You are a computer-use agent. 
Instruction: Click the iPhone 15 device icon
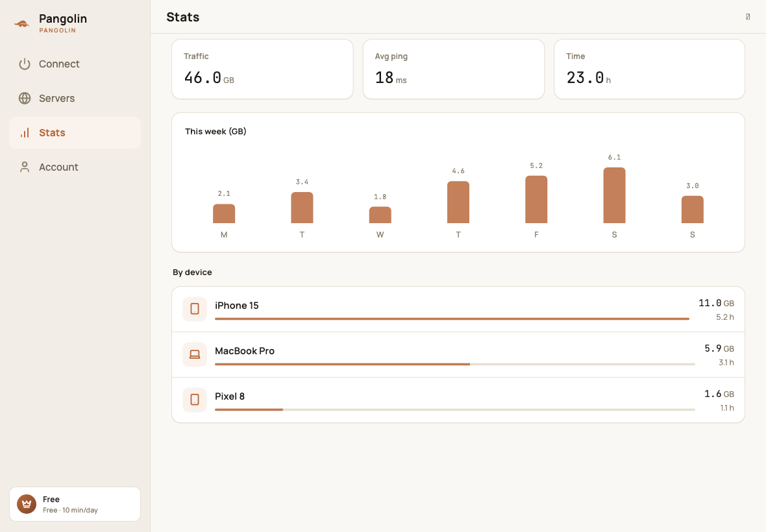195,309
